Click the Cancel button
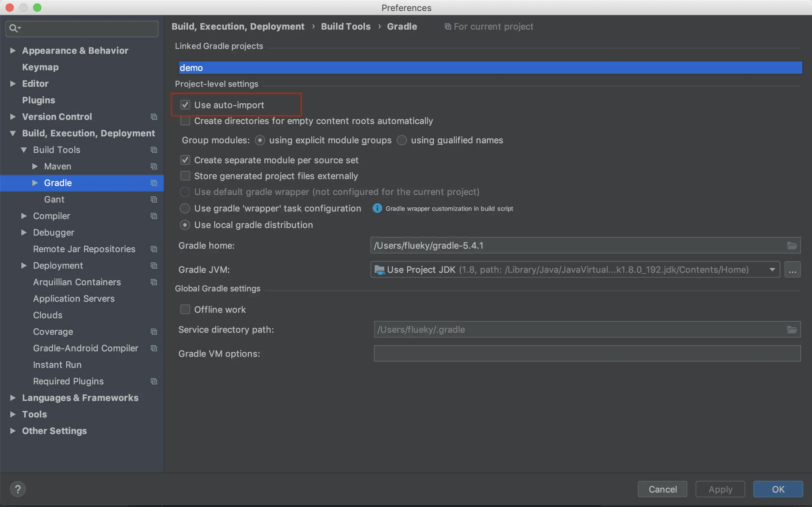The width and height of the screenshot is (812, 507). coord(662,489)
